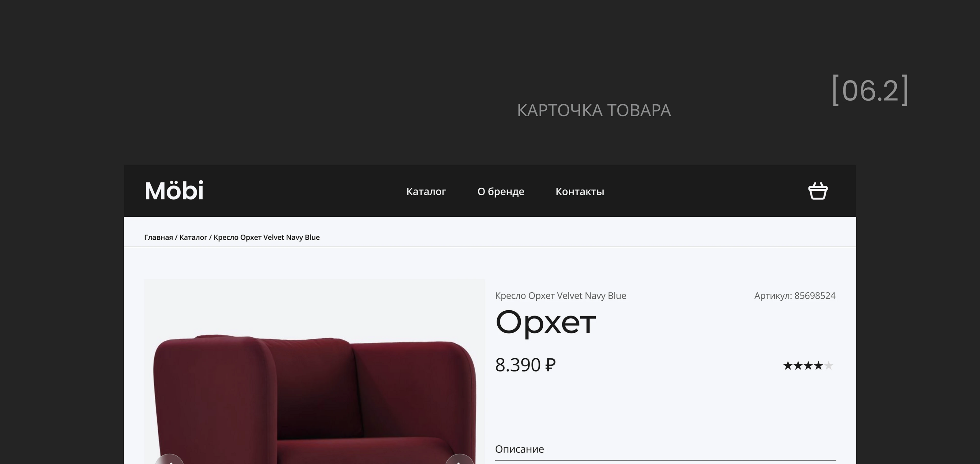Click the Артикул: 85698524 text
The image size is (980, 464).
pyautogui.click(x=795, y=296)
